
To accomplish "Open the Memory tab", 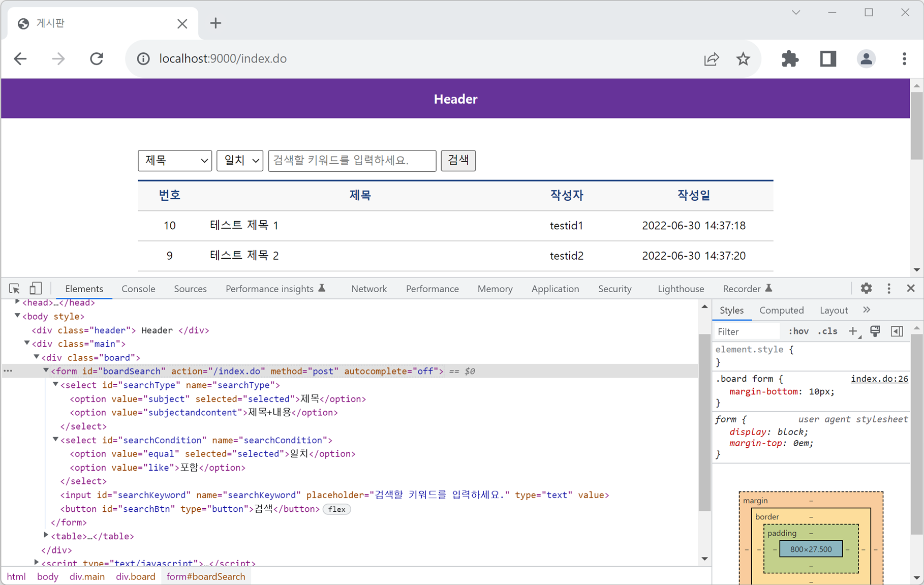I will (x=495, y=289).
